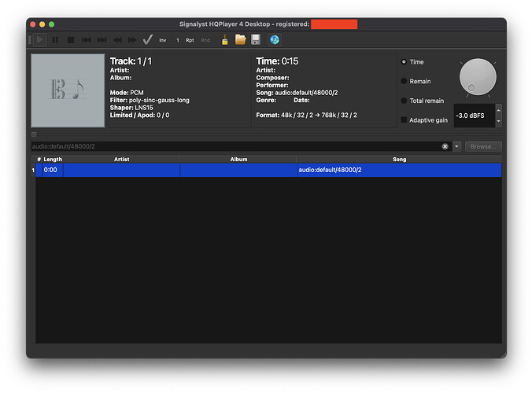Image resolution: width=532 pixels, height=393 pixels.
Task: Click the checkmark apply icon in the toolbar
Action: [148, 39]
